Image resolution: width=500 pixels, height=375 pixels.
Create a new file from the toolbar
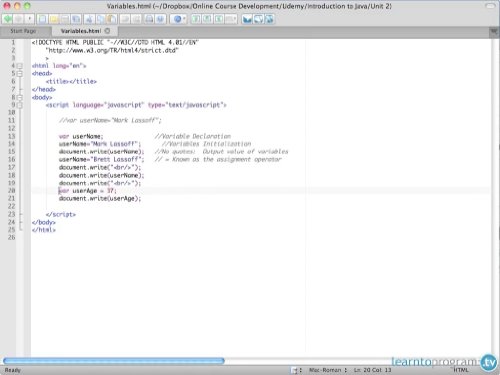(x=42, y=19)
